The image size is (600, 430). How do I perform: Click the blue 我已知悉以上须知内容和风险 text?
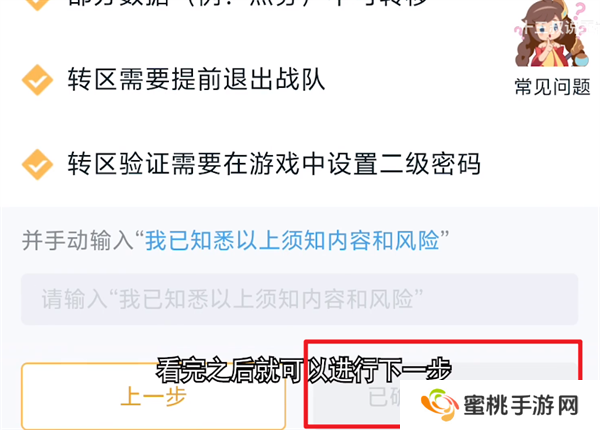pyautogui.click(x=292, y=241)
